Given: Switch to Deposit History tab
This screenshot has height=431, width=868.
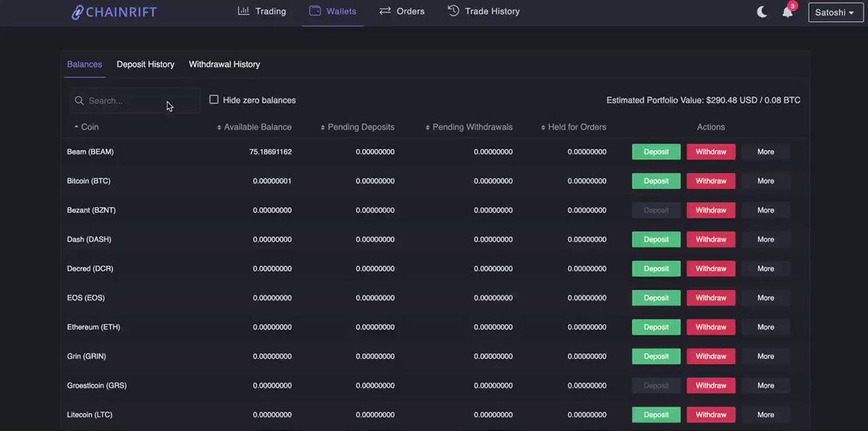Looking at the screenshot, I should (x=145, y=64).
